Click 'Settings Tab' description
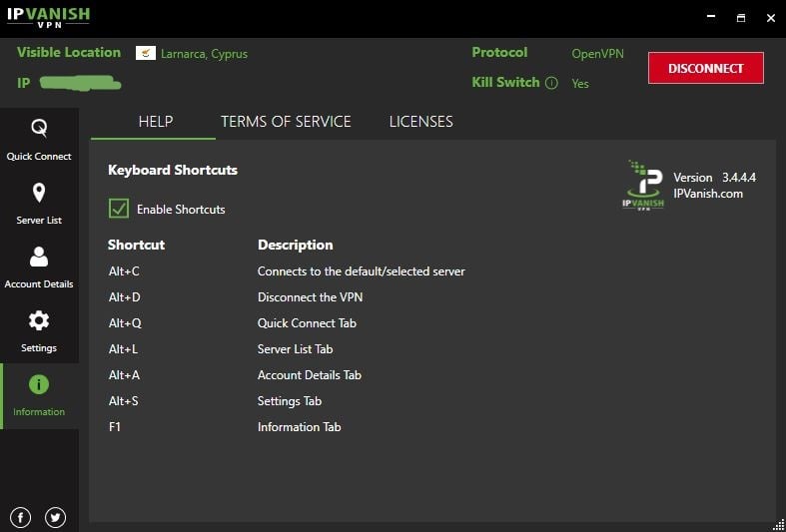This screenshot has width=786, height=532. [290, 401]
